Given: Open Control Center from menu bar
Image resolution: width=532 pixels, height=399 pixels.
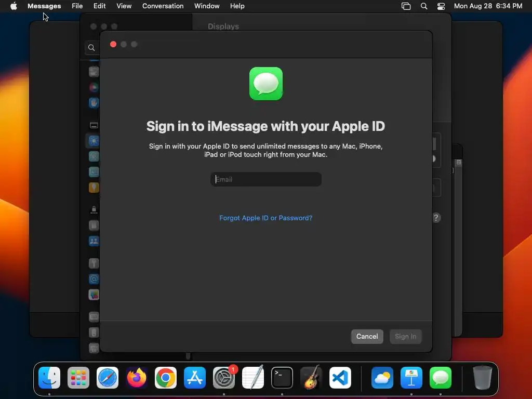Looking at the screenshot, I should tap(441, 6).
